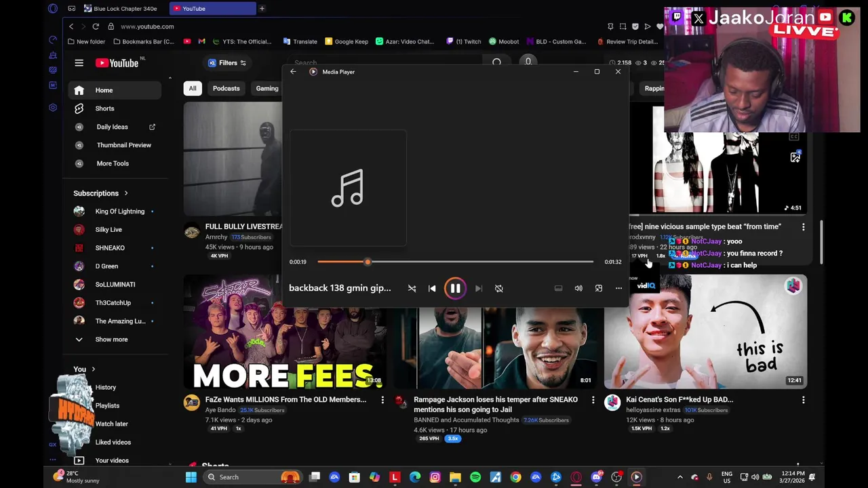Select the Gaming filter chip

pos(267,88)
